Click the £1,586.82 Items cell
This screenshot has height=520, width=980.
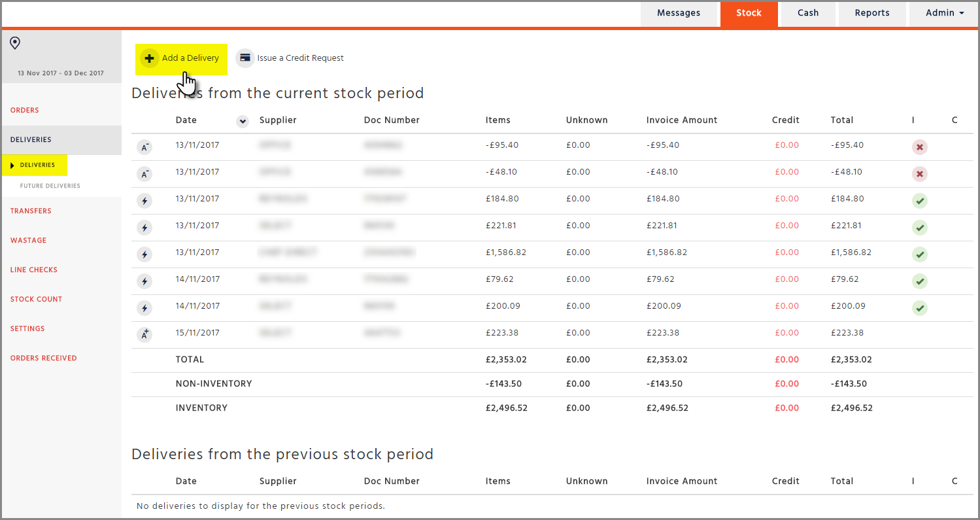click(506, 252)
